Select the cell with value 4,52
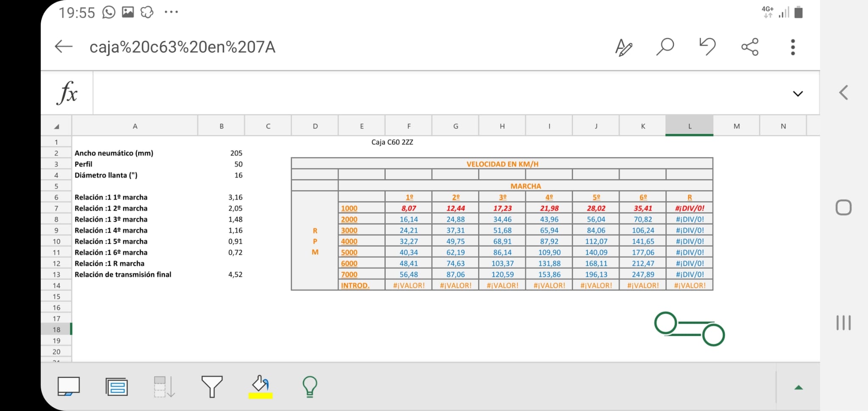868x411 pixels. (x=221, y=274)
